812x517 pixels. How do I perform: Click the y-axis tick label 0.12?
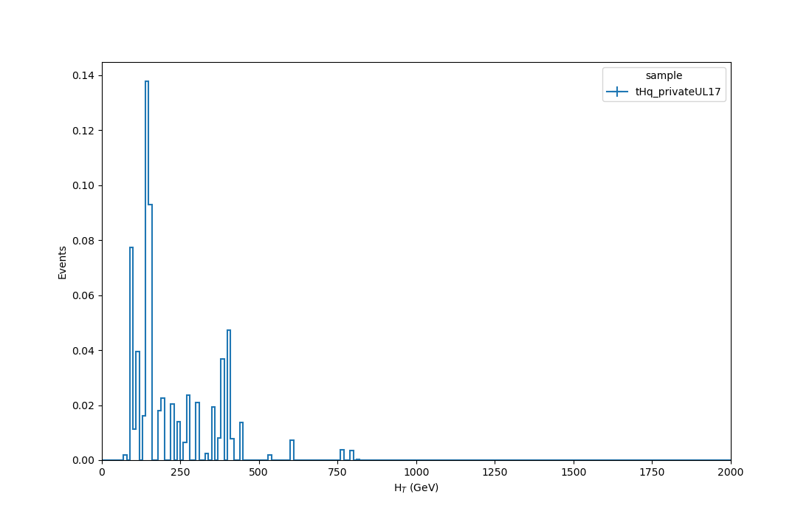[83, 131]
